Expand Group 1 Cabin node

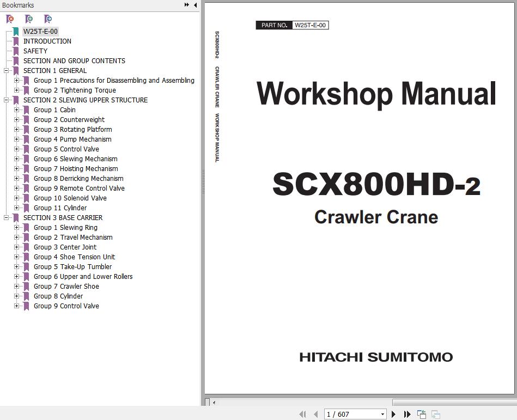coord(16,110)
